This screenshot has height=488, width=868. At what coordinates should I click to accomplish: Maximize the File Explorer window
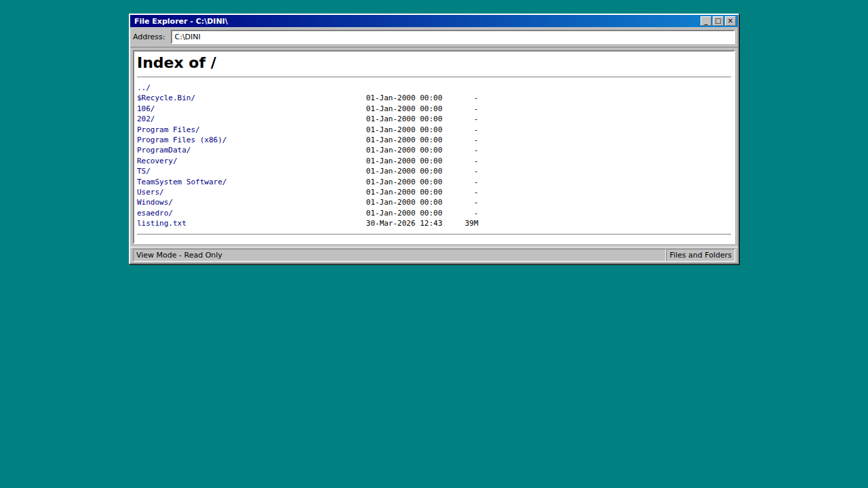[x=718, y=21]
